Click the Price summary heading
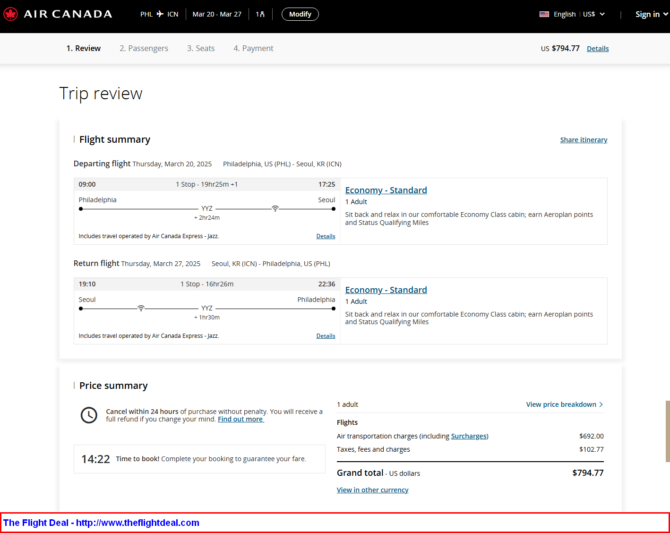The height and width of the screenshot is (533, 670). pyautogui.click(x=113, y=386)
